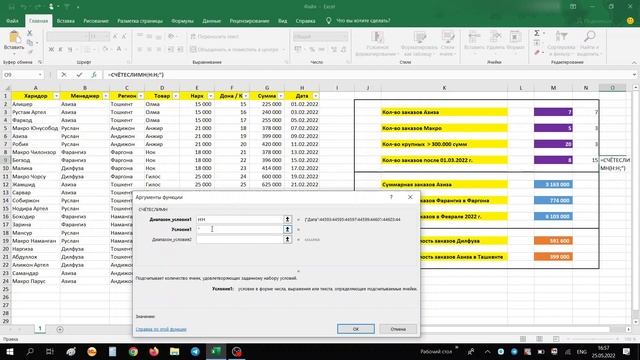This screenshot has height=360, width=640.
Task: Collapse range selector for Диапазон_условия2
Action: click(287, 239)
